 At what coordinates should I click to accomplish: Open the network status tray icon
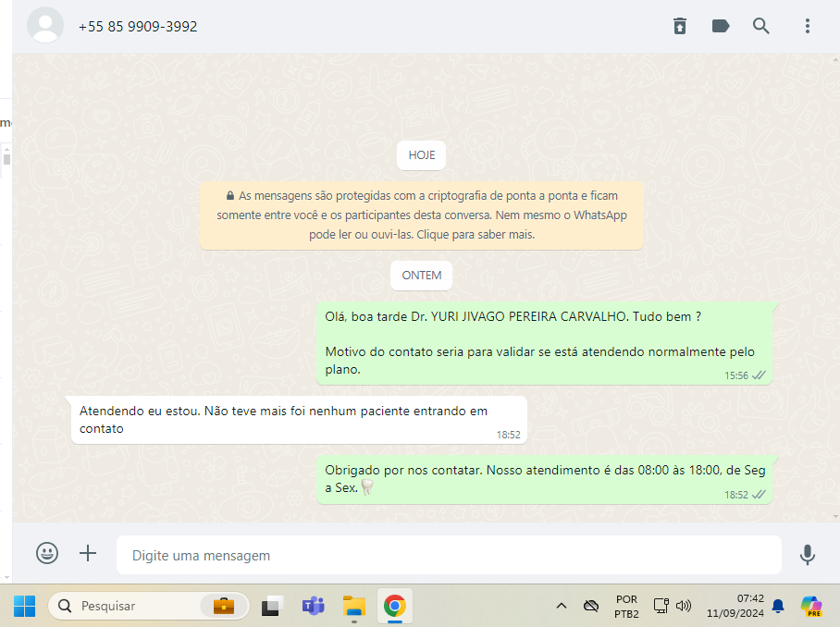click(661, 606)
